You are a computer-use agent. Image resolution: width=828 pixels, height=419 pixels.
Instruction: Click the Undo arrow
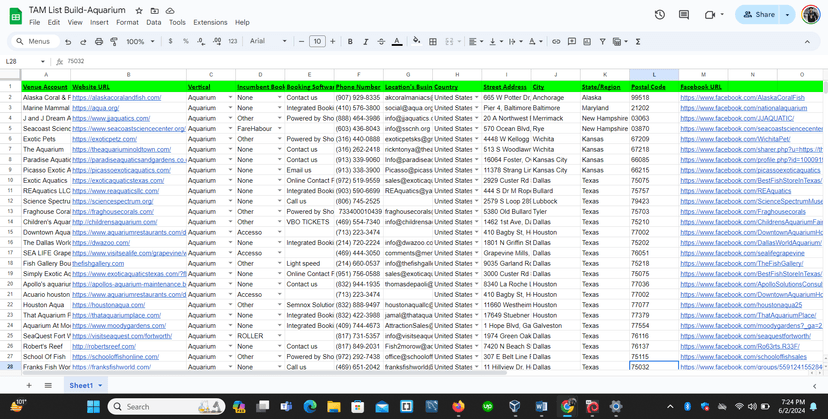(68, 41)
